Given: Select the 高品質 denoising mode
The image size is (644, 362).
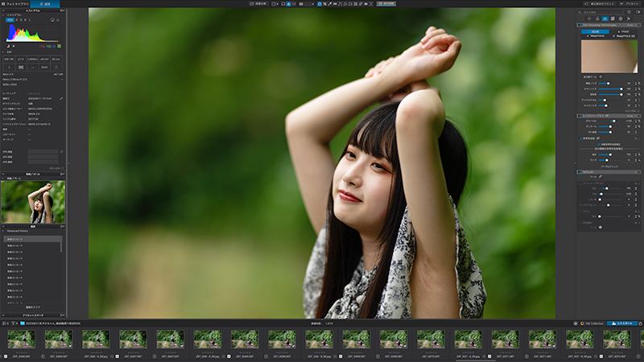Looking at the screenshot, I should coord(595,31).
